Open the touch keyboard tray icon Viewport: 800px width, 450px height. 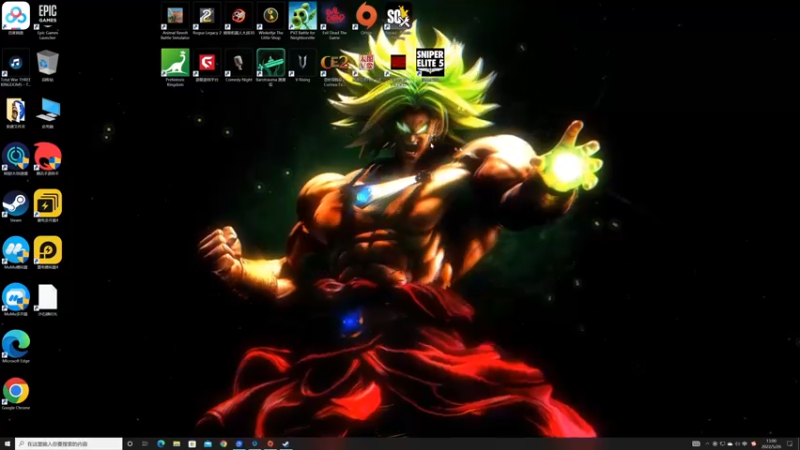pyautogui.click(x=696, y=444)
